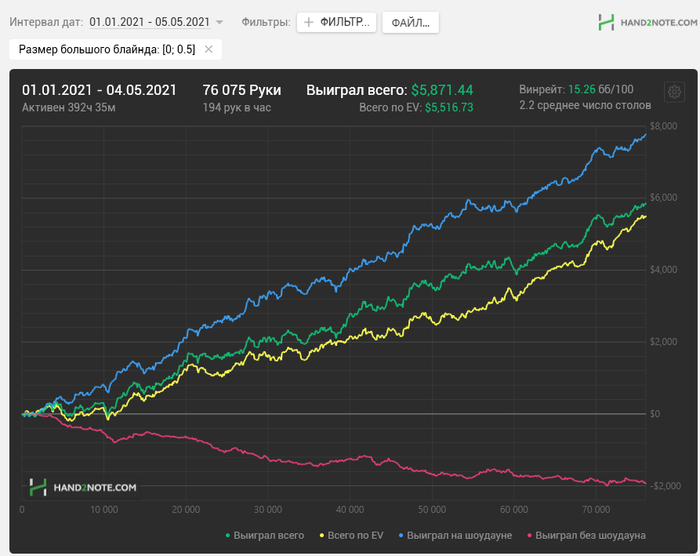Click the Активен 392ч 35м active time
Screen dimensions: 700x556
click(x=68, y=108)
